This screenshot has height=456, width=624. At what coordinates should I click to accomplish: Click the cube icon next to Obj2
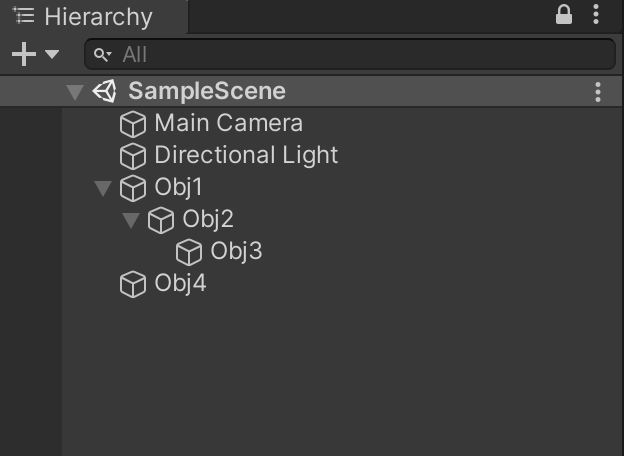(161, 220)
